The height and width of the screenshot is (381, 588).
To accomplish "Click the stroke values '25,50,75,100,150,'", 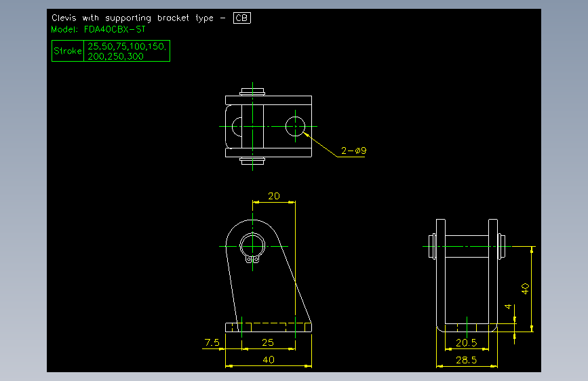I will pyautogui.click(x=126, y=46).
